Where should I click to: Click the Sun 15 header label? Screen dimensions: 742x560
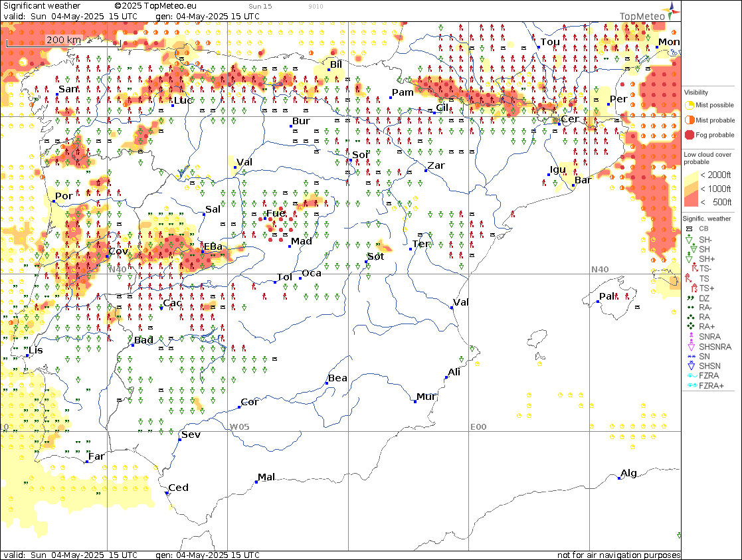260,6
